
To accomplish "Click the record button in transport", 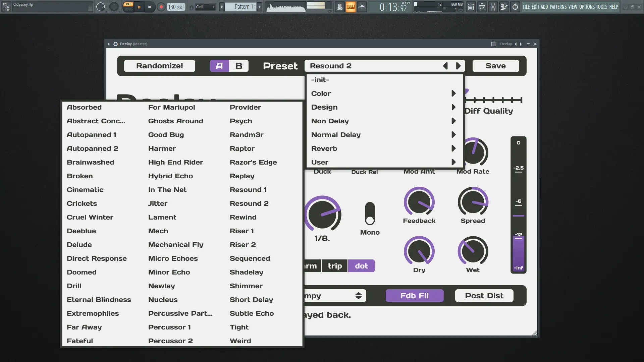I will pos(161,7).
